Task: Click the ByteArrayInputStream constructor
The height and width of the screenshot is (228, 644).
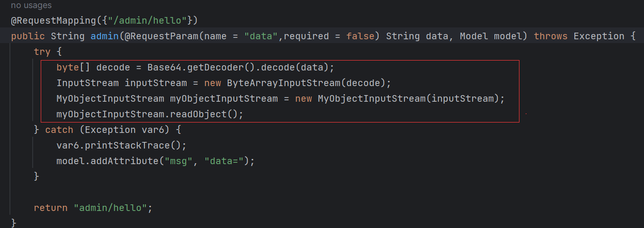Action: point(283,83)
